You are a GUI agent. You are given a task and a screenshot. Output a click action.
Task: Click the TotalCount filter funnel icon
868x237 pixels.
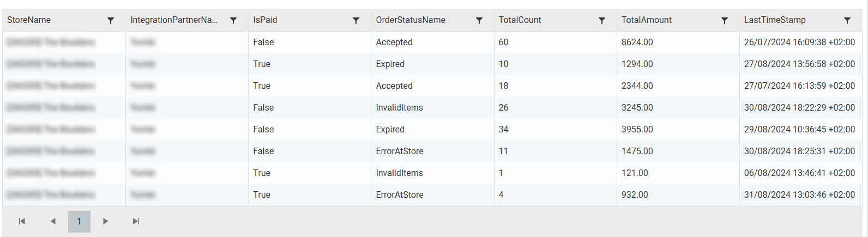pyautogui.click(x=602, y=21)
